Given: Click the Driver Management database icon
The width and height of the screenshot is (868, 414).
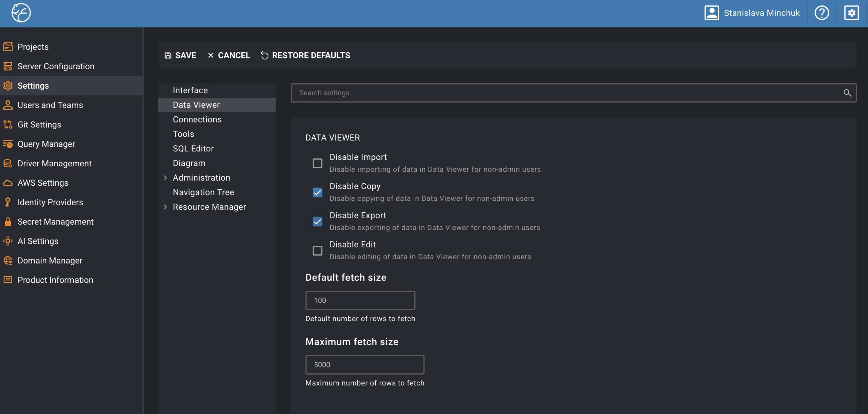Looking at the screenshot, I should click(8, 163).
